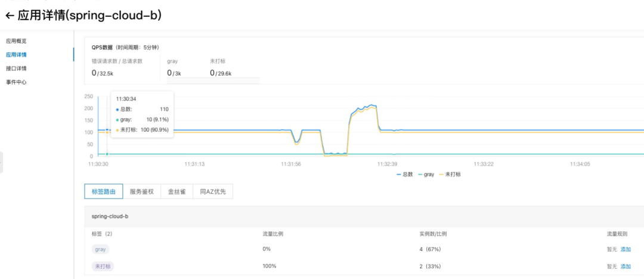644x279 pixels.
Task: Click the 4（67%）instance count cell
Action: coord(430,249)
